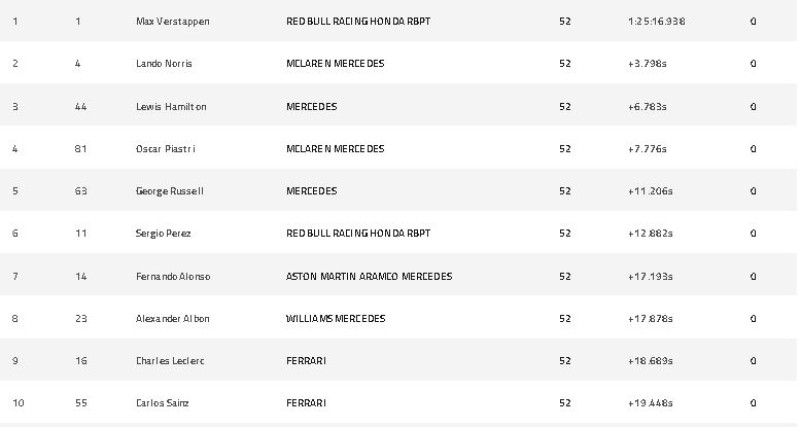
Task: Open Fernando Alonso's entry
Action: click(x=173, y=277)
